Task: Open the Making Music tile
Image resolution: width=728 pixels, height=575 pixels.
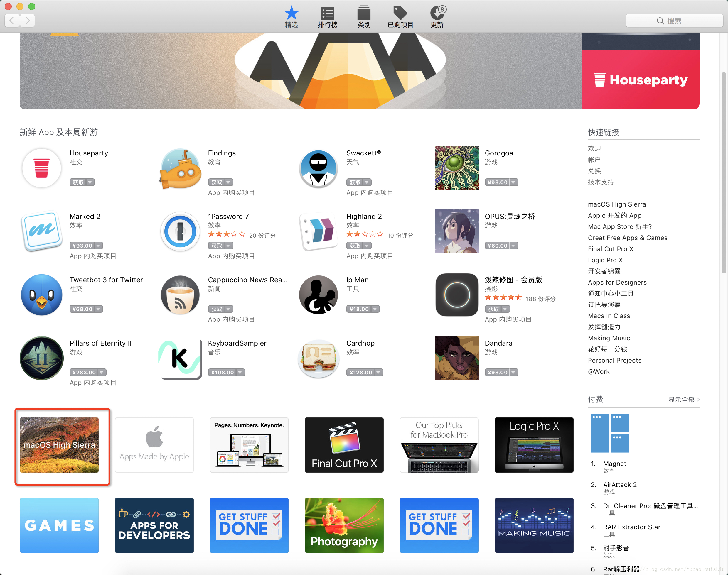Action: tap(534, 525)
